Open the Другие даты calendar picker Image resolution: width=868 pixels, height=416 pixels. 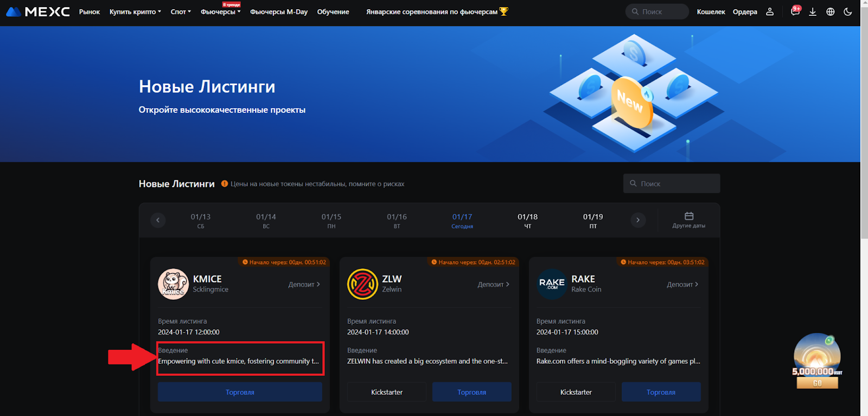(689, 220)
